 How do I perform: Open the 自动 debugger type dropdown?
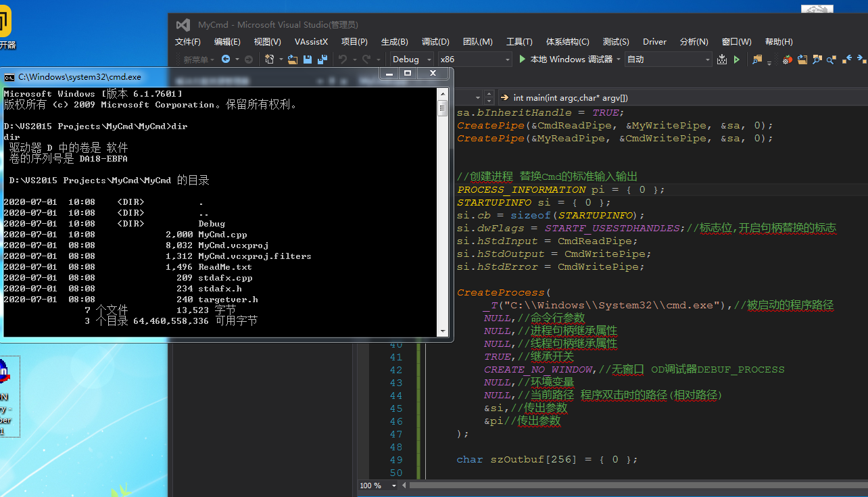(x=668, y=60)
